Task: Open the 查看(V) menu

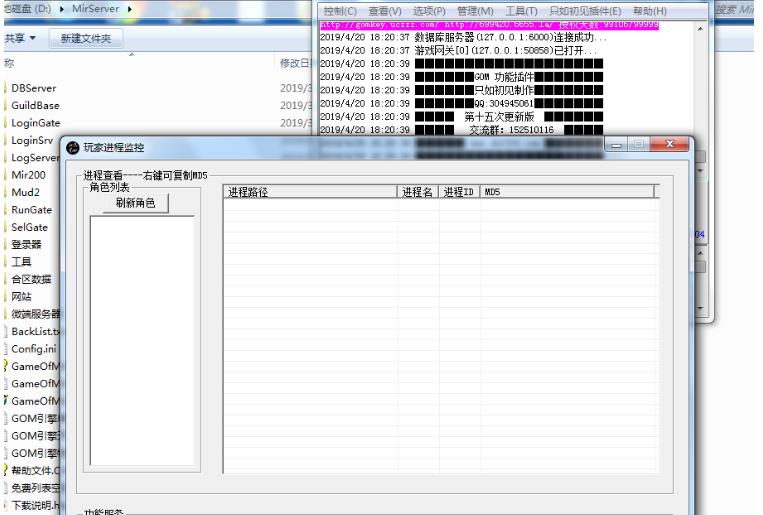Action: tap(387, 10)
